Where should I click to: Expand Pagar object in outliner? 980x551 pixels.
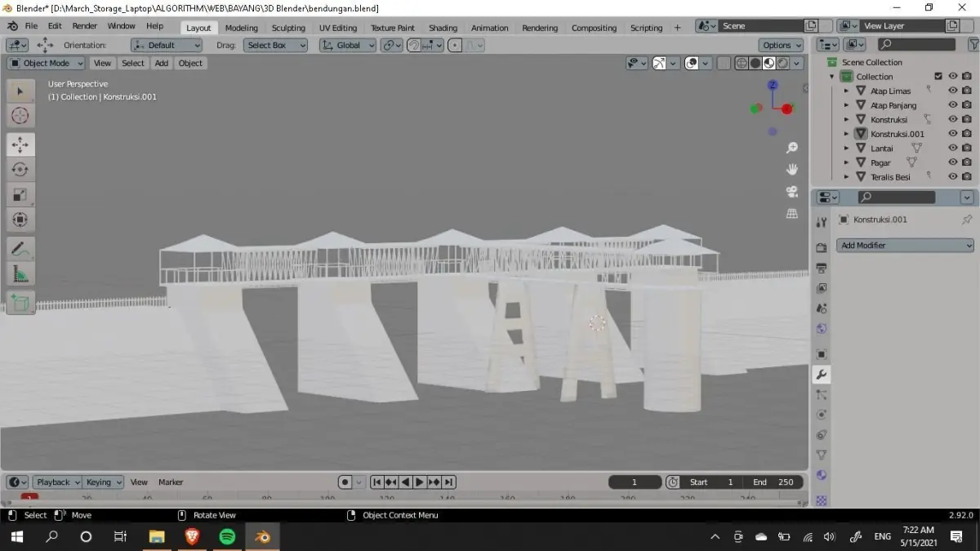point(846,162)
